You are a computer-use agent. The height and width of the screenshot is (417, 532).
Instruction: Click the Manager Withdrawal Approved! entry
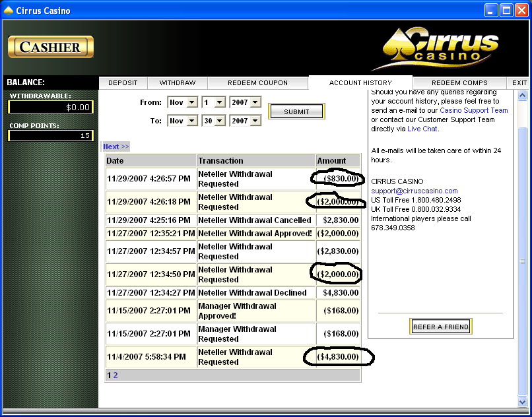coord(256,311)
